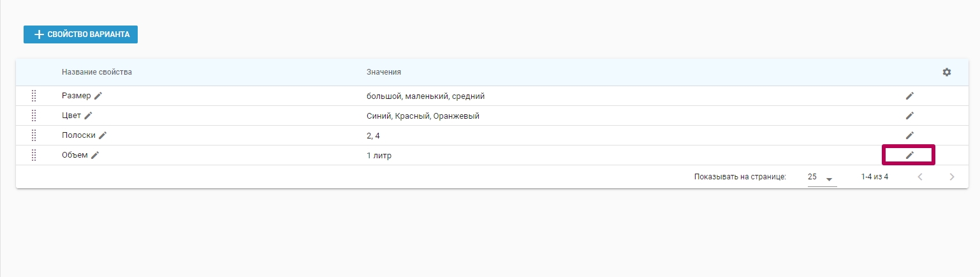The height and width of the screenshot is (277, 980).
Task: Click pencil beside Объем property name
Action: [x=95, y=155]
